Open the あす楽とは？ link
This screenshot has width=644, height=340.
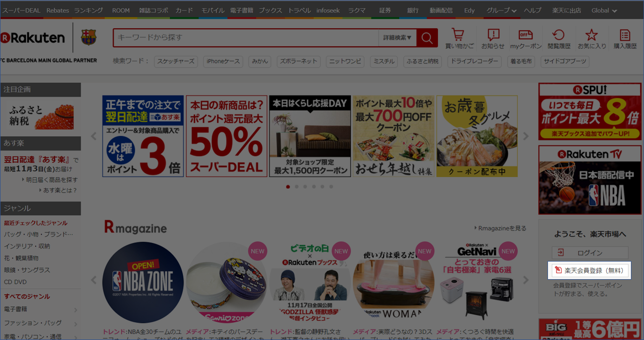point(58,190)
